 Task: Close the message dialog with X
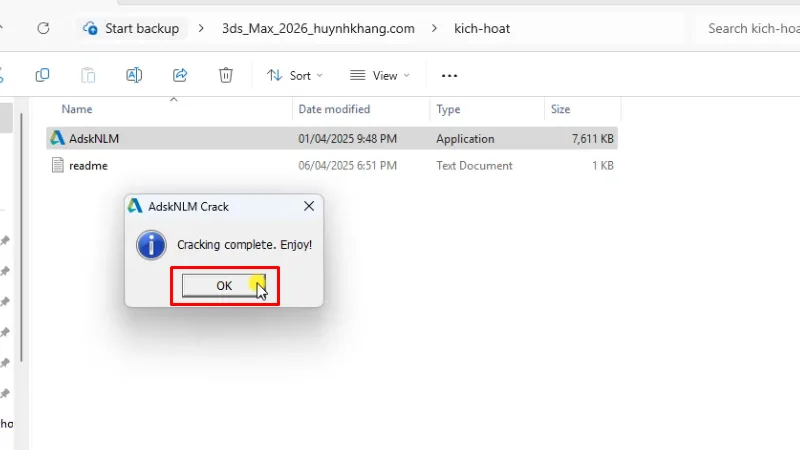[308, 206]
